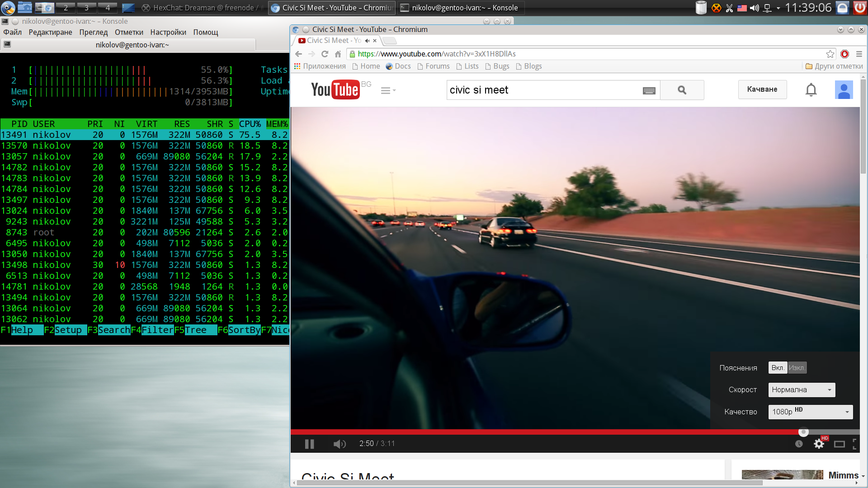868x488 pixels.
Task: Click the YouTube logo
Action: [335, 89]
